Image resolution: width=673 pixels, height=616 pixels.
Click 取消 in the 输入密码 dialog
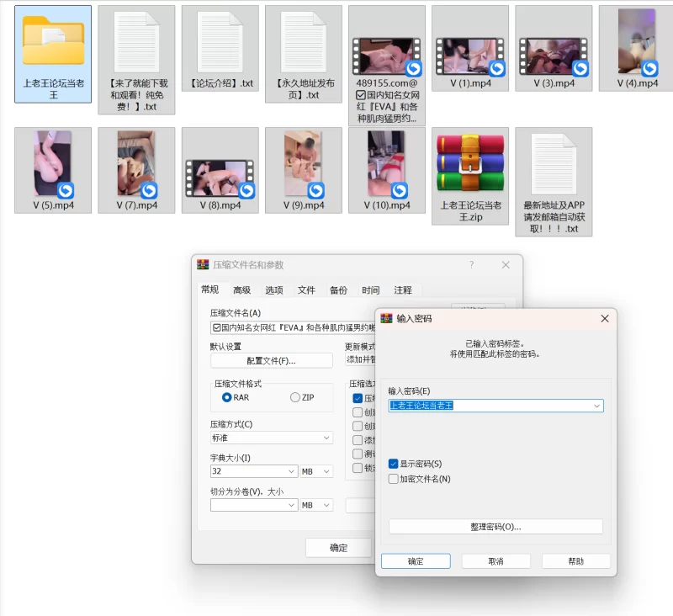point(495,561)
